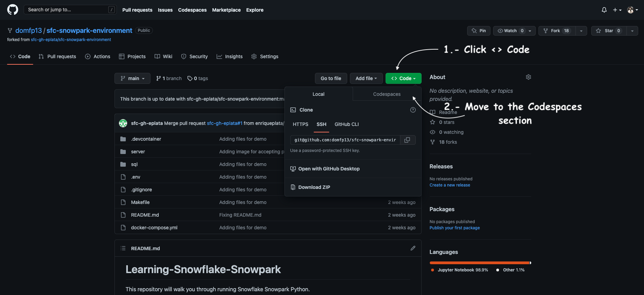This screenshot has width=644, height=295.
Task: Open the 'Fixing README.md' commit message
Action: tap(240, 215)
